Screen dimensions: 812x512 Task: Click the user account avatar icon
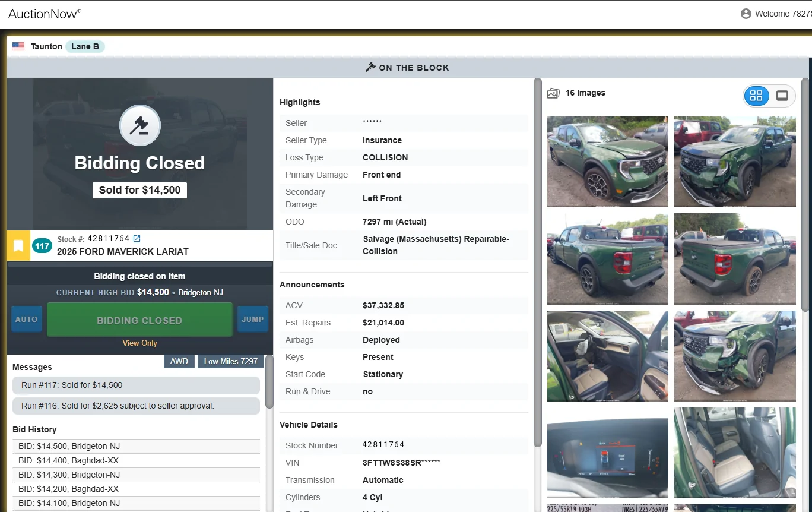[x=746, y=14]
